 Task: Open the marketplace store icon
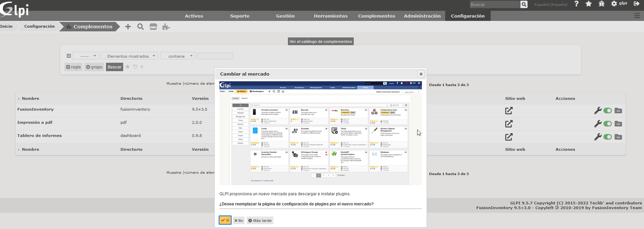click(153, 27)
